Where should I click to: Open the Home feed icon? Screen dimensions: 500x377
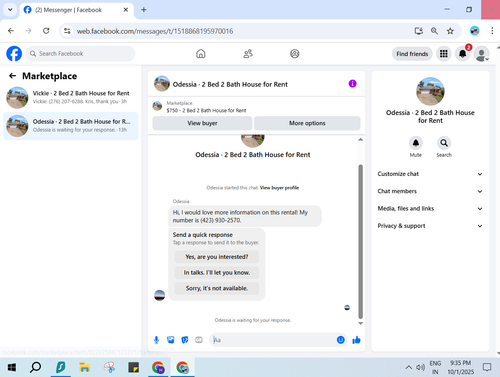coord(201,54)
